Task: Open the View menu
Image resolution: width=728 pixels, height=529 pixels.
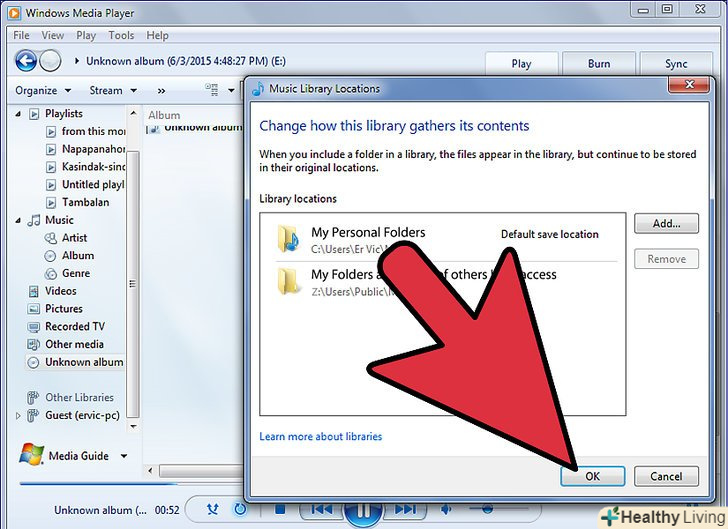Action: click(52, 35)
